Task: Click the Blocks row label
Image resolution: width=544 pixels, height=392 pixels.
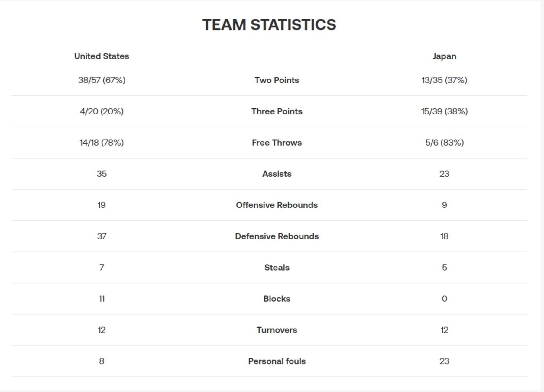Action: click(x=277, y=299)
